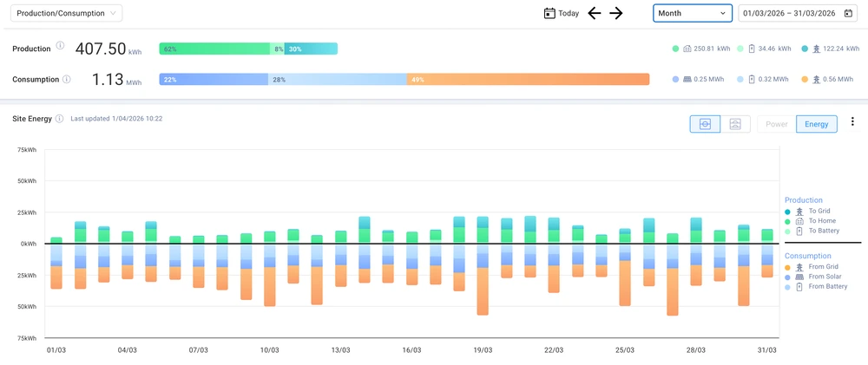Select the first chart layout toggle
This screenshot has width=868, height=365.
[x=705, y=124]
